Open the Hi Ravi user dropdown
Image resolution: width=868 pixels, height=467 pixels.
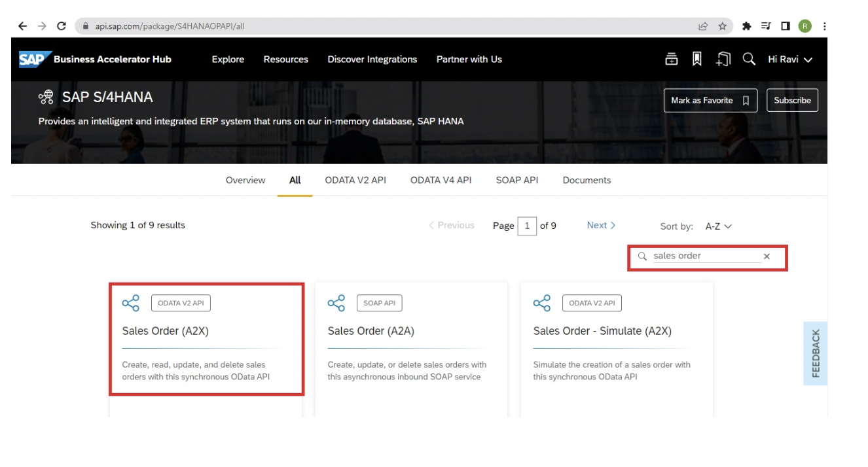coord(790,60)
